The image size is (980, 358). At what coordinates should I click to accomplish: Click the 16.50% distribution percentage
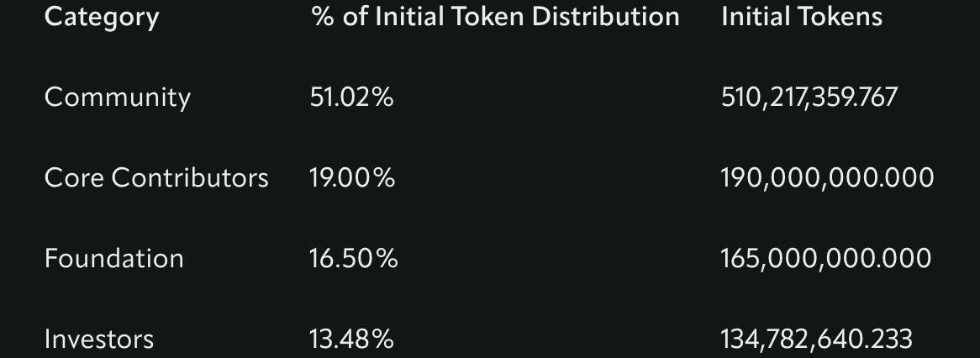coord(353,258)
